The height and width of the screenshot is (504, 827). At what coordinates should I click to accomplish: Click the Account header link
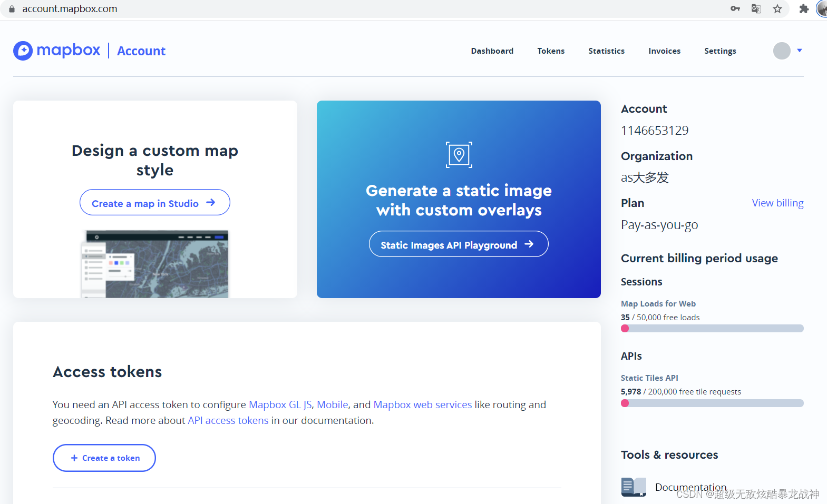[141, 51]
